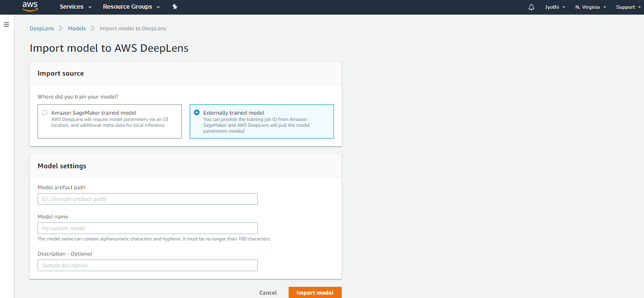Click the pin shortcut icon
Screen dimensions: 644x298
click(x=175, y=7)
